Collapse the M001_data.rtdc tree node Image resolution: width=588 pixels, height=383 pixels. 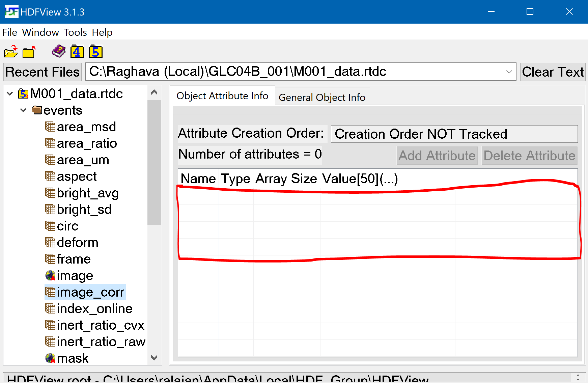pos(9,93)
